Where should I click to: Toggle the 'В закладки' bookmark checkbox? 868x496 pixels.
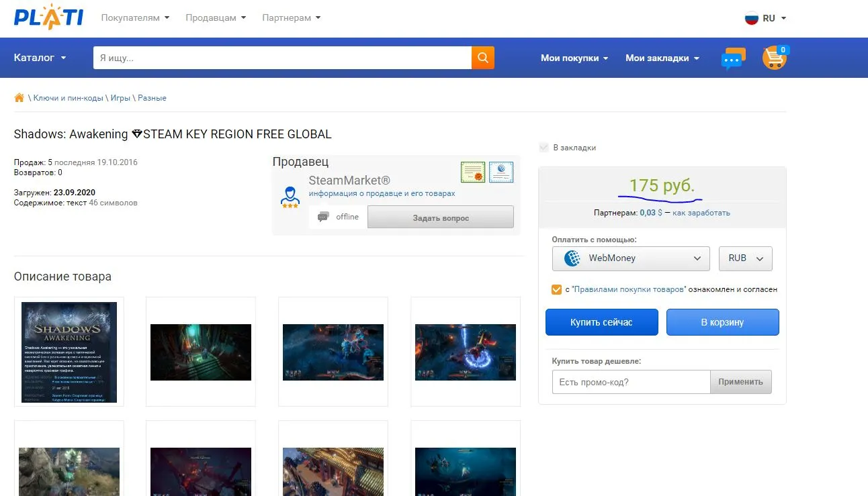click(544, 148)
